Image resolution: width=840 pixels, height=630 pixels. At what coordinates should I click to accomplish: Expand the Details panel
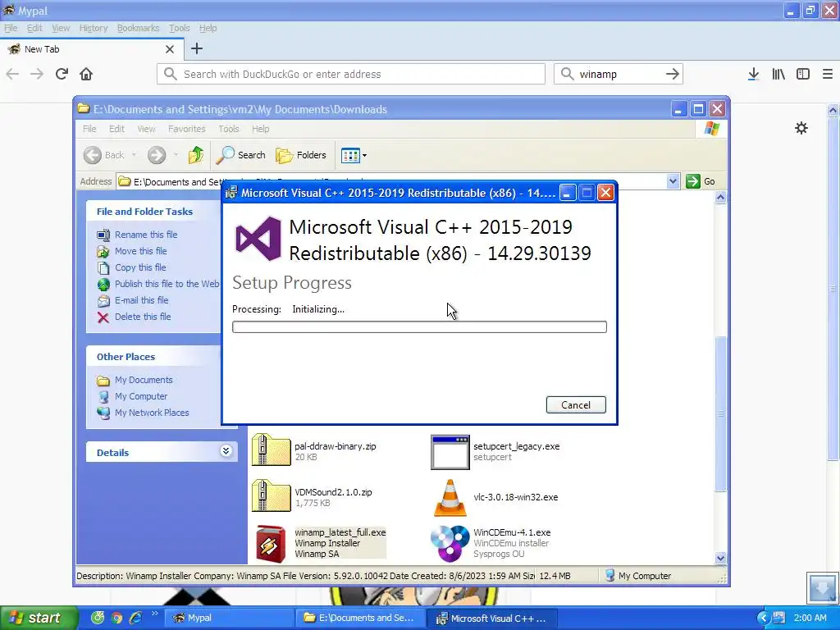[x=226, y=452]
